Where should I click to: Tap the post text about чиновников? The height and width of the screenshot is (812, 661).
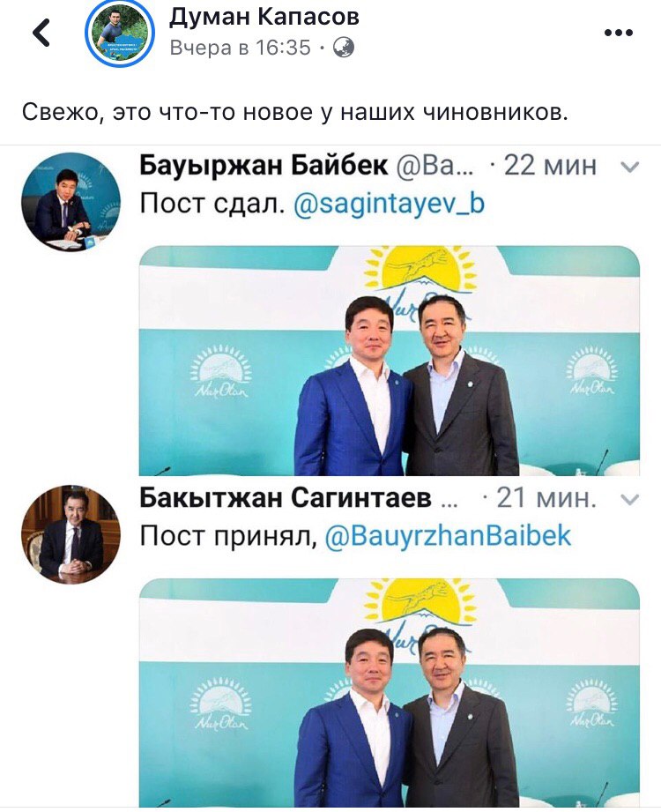(295, 112)
